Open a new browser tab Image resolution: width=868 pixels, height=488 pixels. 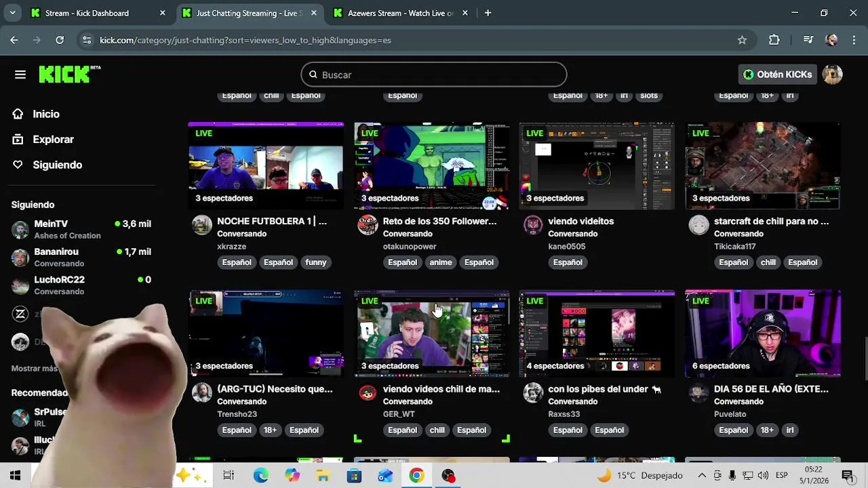[x=488, y=13]
